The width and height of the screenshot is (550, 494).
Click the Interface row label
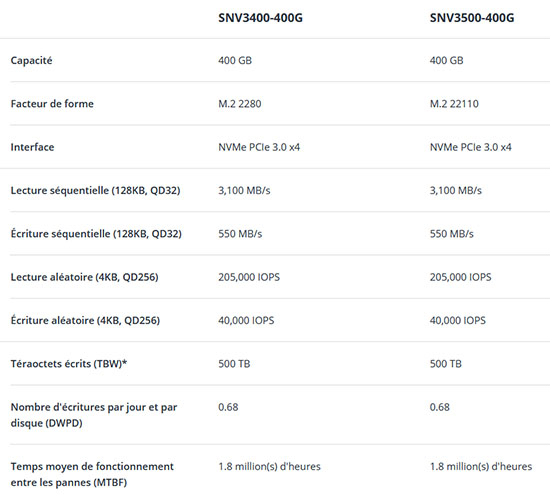[x=32, y=147]
